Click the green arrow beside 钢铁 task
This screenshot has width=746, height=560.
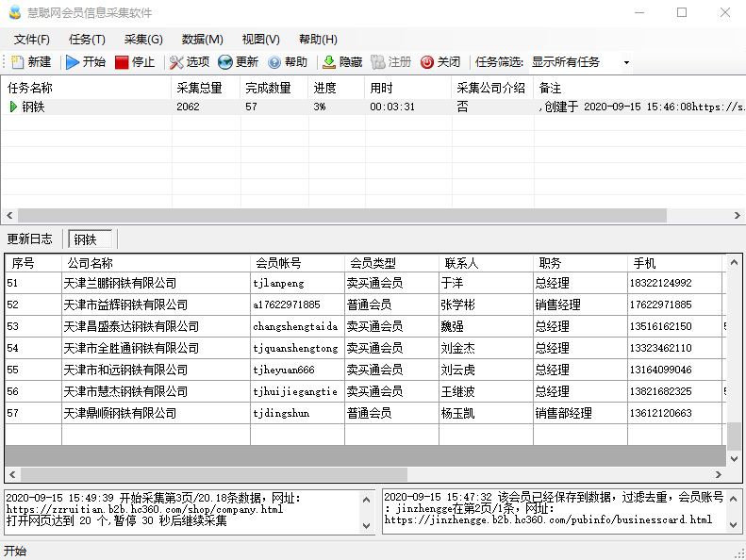pyautogui.click(x=13, y=107)
